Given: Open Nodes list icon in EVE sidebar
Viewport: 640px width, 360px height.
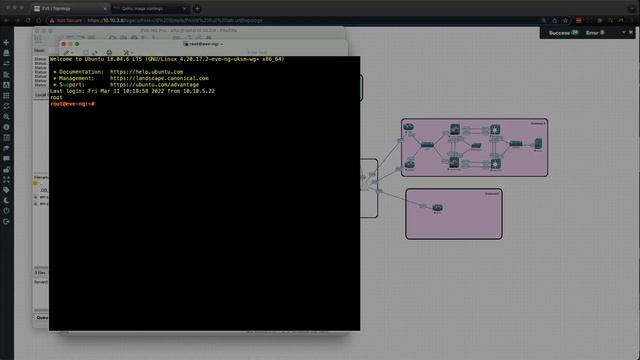Looking at the screenshot, I should [6, 53].
